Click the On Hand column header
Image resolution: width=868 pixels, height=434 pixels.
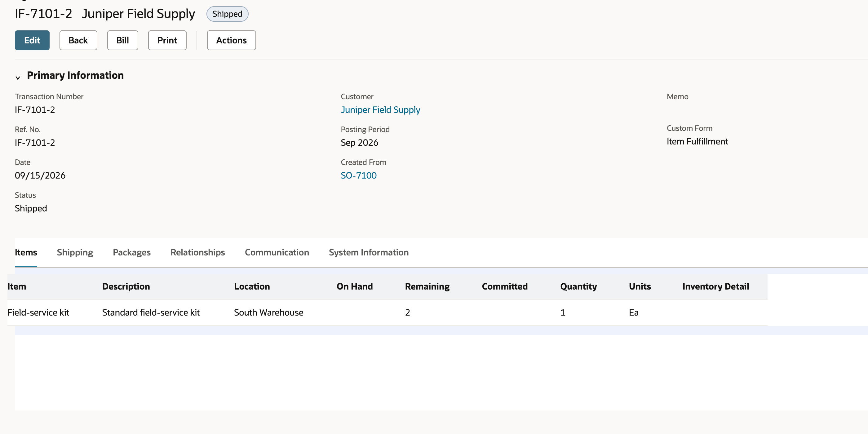tap(354, 286)
